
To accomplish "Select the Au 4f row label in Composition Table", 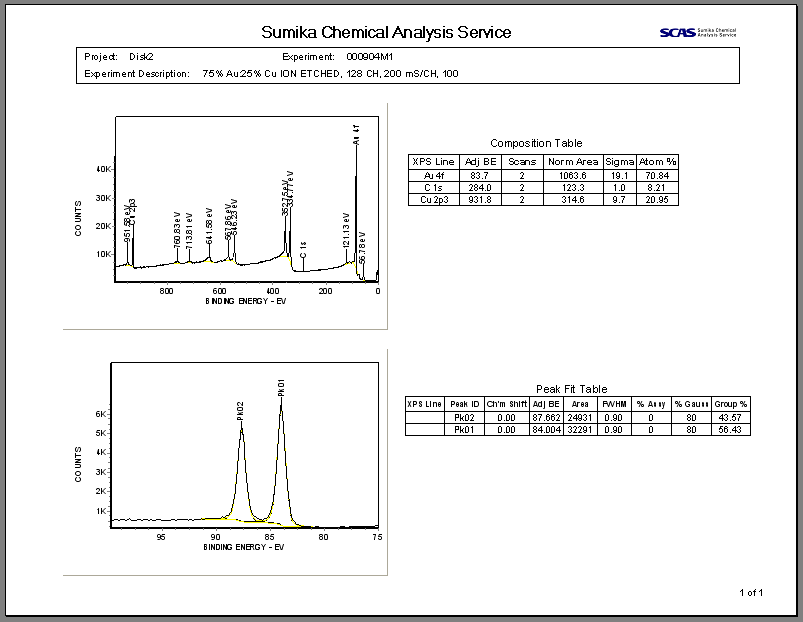I will (434, 176).
